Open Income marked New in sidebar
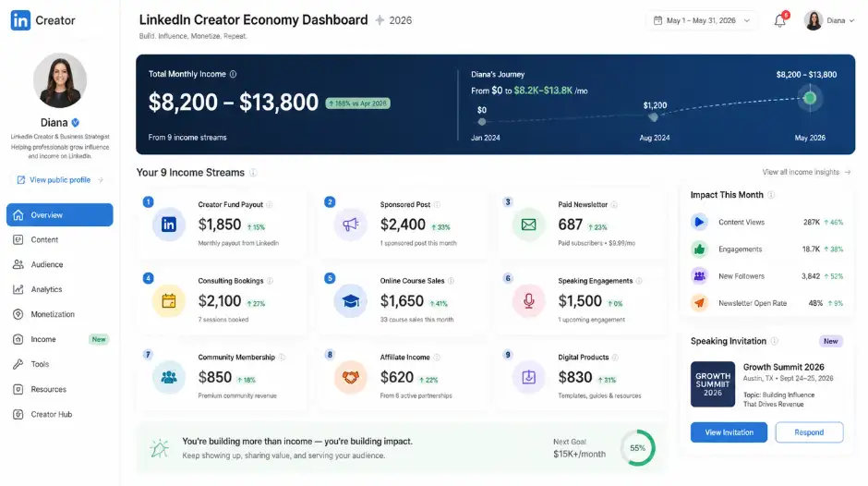The width and height of the screenshot is (868, 486). coord(60,339)
